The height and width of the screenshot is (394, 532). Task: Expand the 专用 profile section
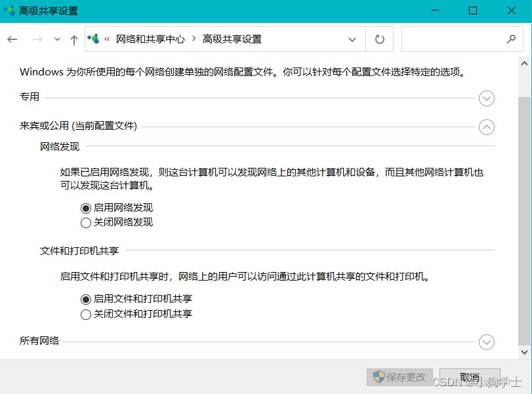click(x=487, y=98)
